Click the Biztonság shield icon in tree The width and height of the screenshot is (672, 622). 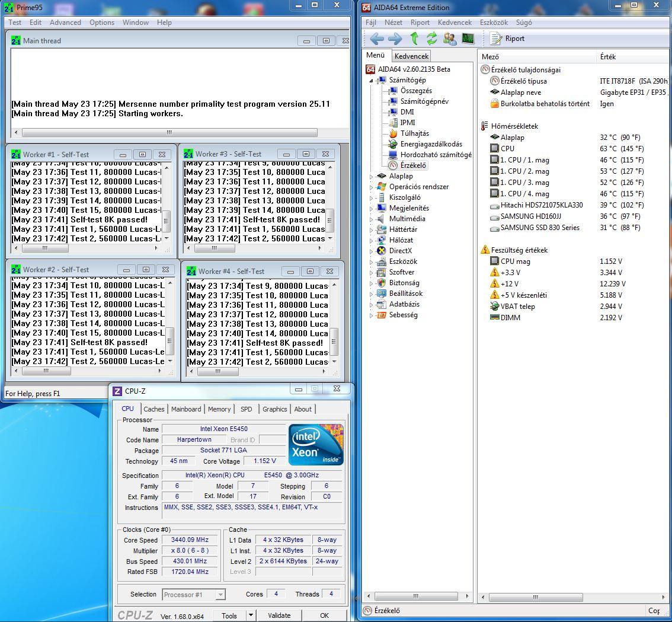tap(382, 283)
